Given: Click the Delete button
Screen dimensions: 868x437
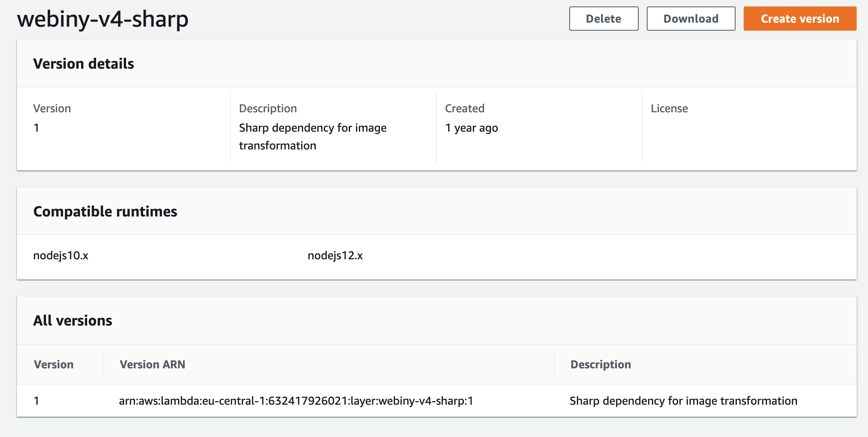Looking at the screenshot, I should tap(603, 19).
